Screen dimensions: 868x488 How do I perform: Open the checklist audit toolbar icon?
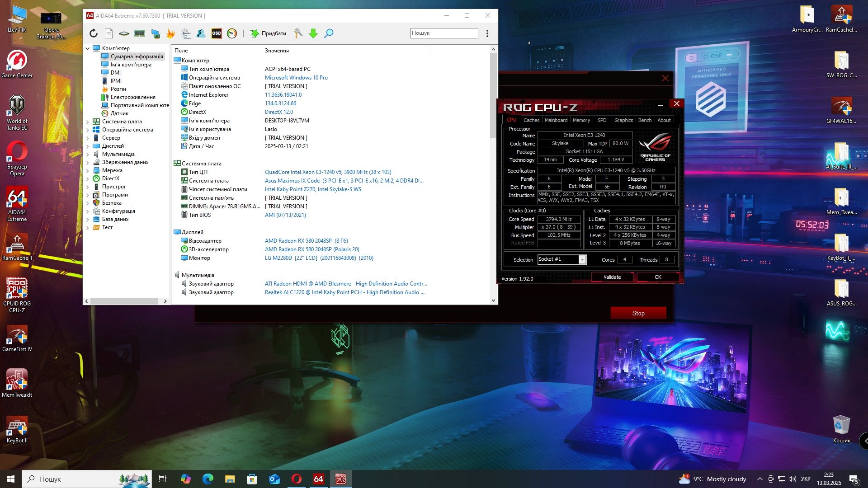186,33
